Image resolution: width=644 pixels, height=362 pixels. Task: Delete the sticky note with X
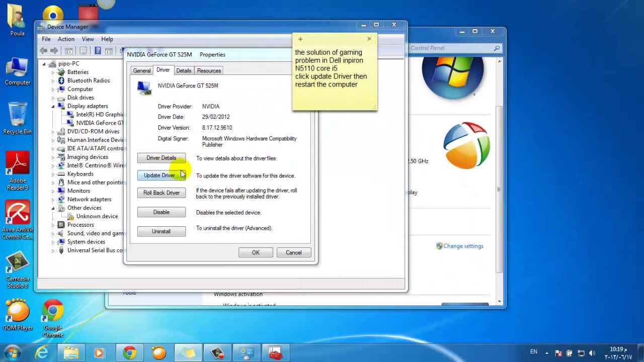[369, 39]
